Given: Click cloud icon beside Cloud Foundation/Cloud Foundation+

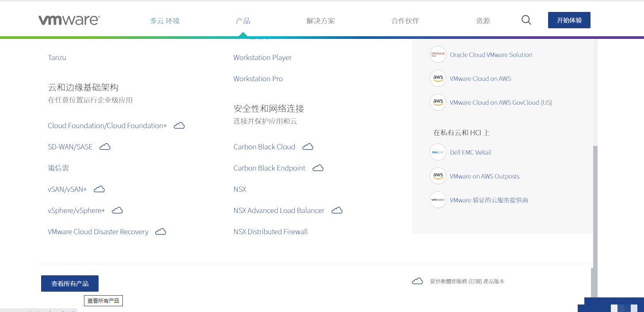Looking at the screenshot, I should tap(179, 126).
